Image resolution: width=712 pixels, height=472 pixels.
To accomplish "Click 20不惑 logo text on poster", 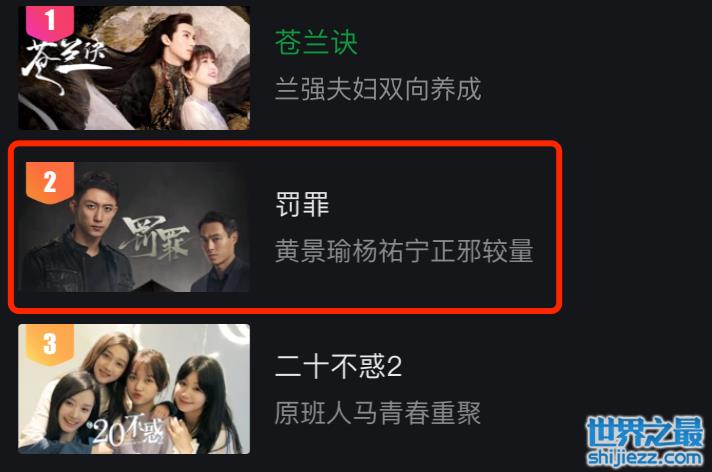I will (x=127, y=429).
